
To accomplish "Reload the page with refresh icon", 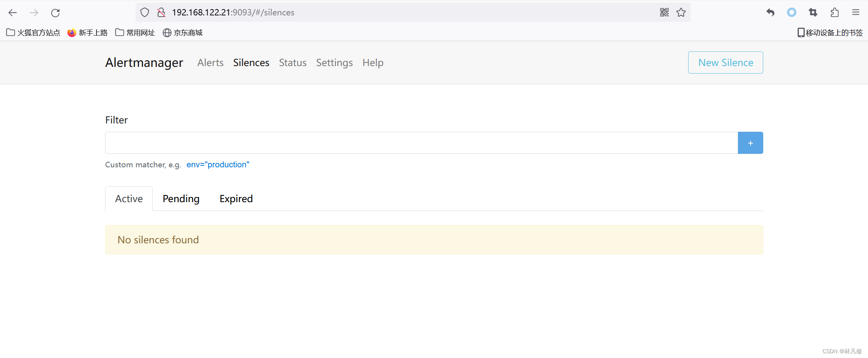I will tap(55, 13).
